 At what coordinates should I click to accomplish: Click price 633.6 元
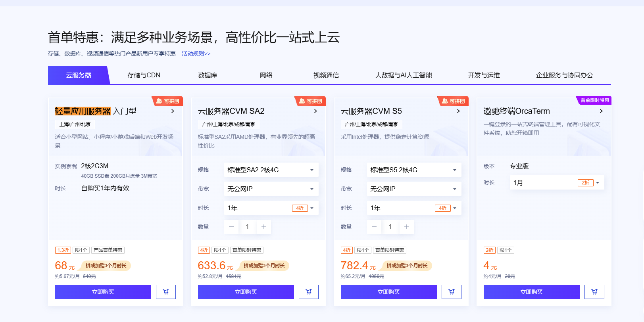pos(215,266)
